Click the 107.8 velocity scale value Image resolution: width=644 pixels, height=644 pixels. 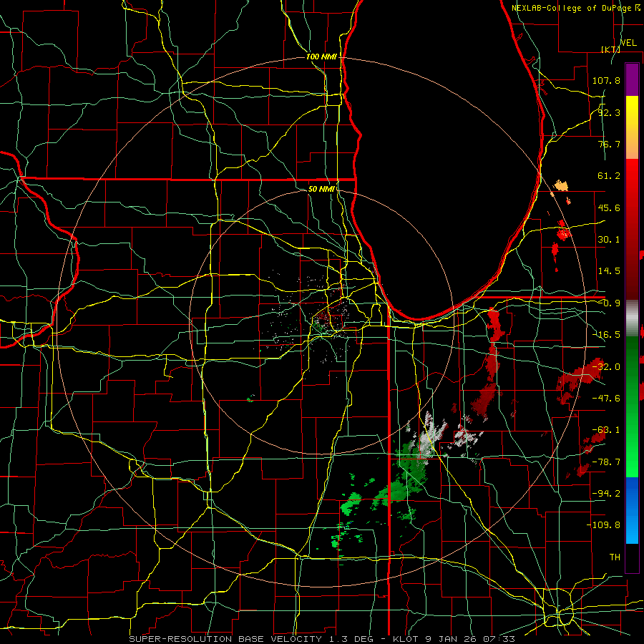click(606, 80)
